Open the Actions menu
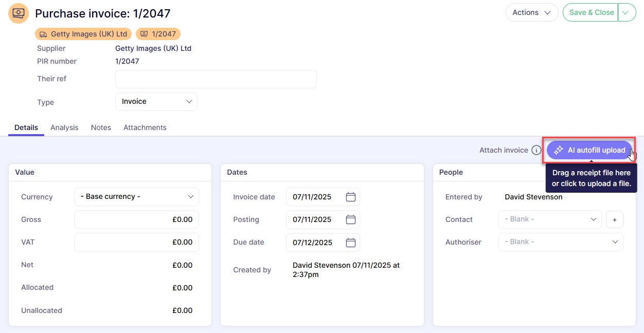 click(x=531, y=12)
